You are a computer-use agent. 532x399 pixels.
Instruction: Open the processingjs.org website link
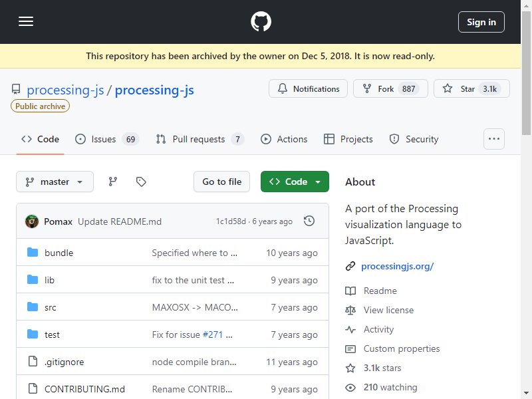[397, 266]
